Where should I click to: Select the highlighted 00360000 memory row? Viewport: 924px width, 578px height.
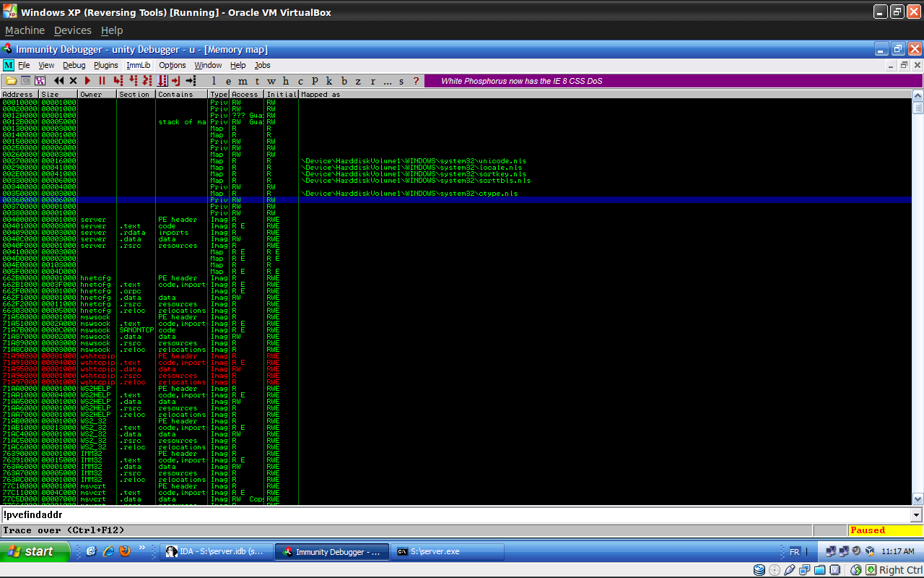[x=456, y=200]
